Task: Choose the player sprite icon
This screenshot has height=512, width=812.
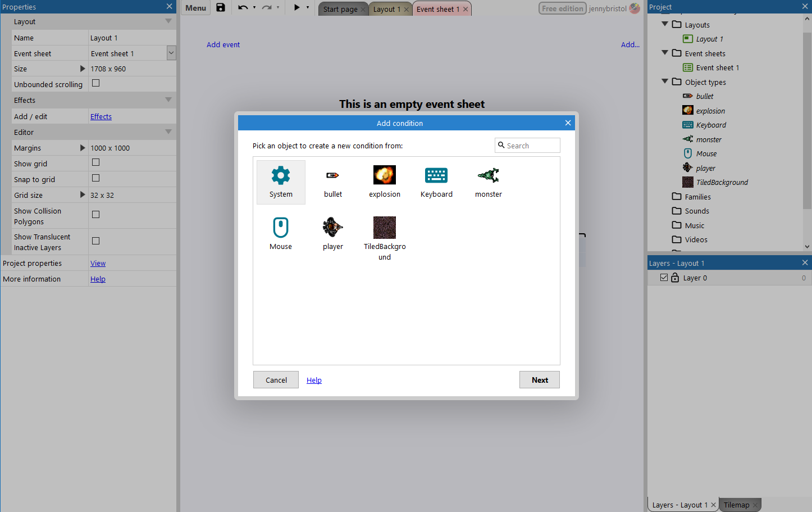Action: (332, 228)
